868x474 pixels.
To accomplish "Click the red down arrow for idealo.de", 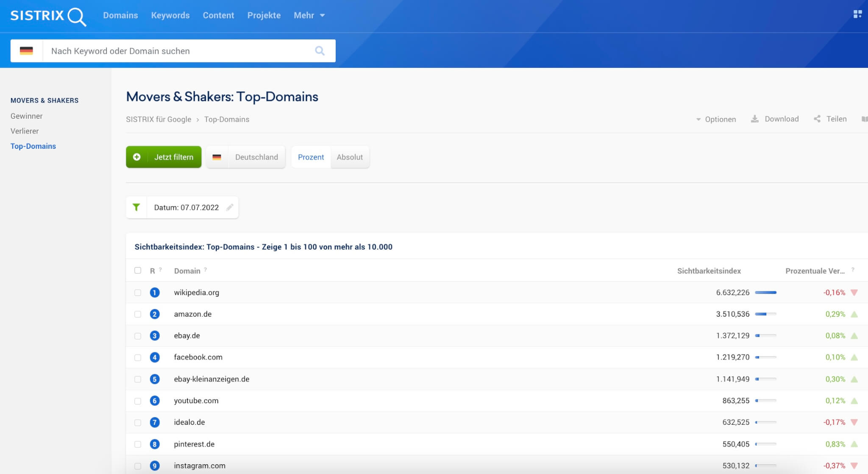I will (x=854, y=422).
